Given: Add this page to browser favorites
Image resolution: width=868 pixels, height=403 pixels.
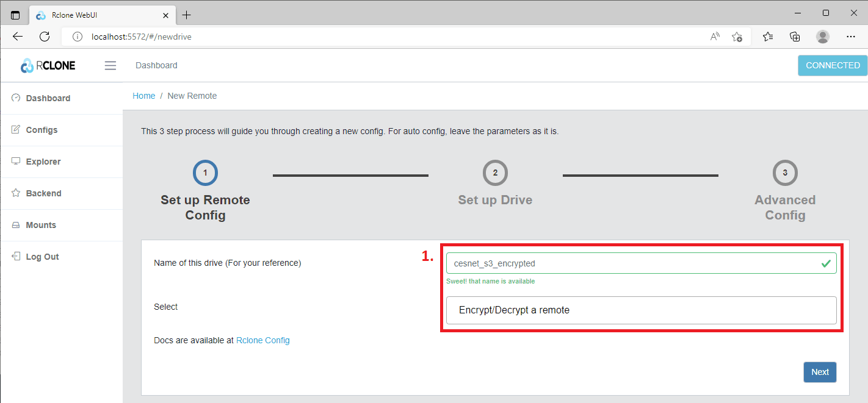Looking at the screenshot, I should pos(737,37).
